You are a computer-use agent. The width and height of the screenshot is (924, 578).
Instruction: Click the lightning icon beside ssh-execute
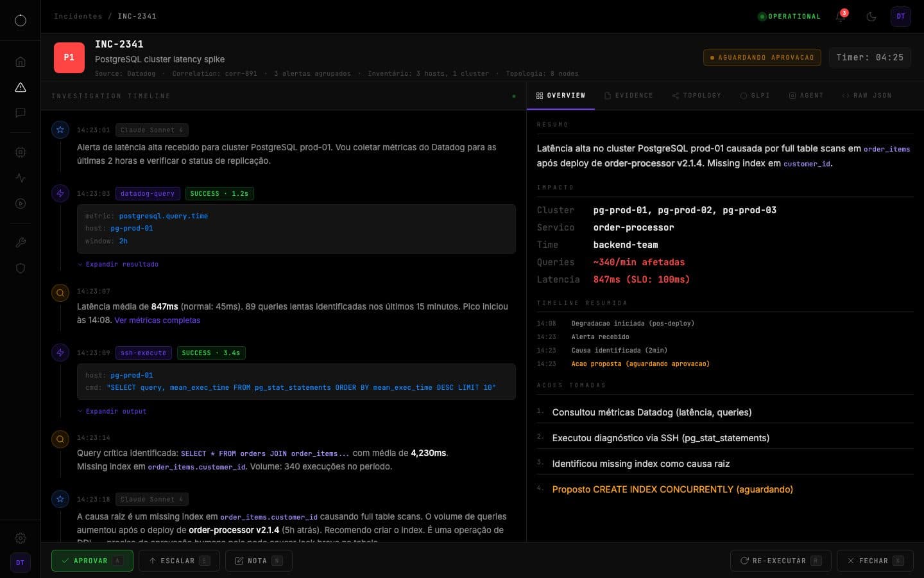pyautogui.click(x=60, y=353)
